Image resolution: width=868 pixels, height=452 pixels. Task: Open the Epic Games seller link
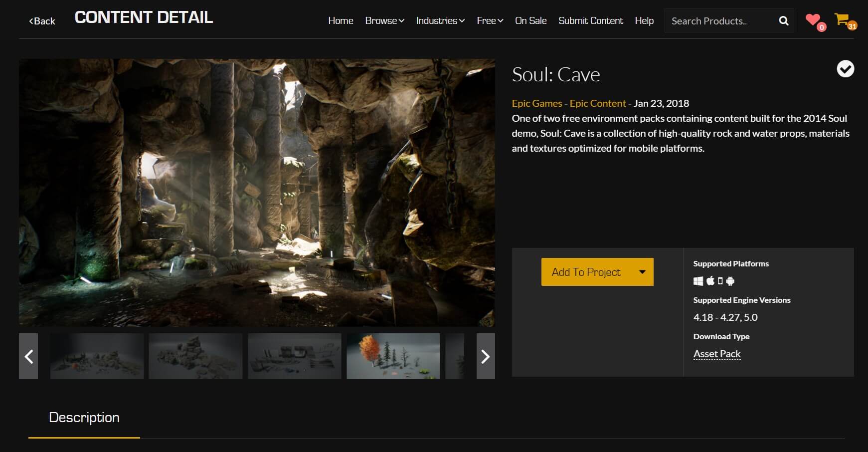536,103
